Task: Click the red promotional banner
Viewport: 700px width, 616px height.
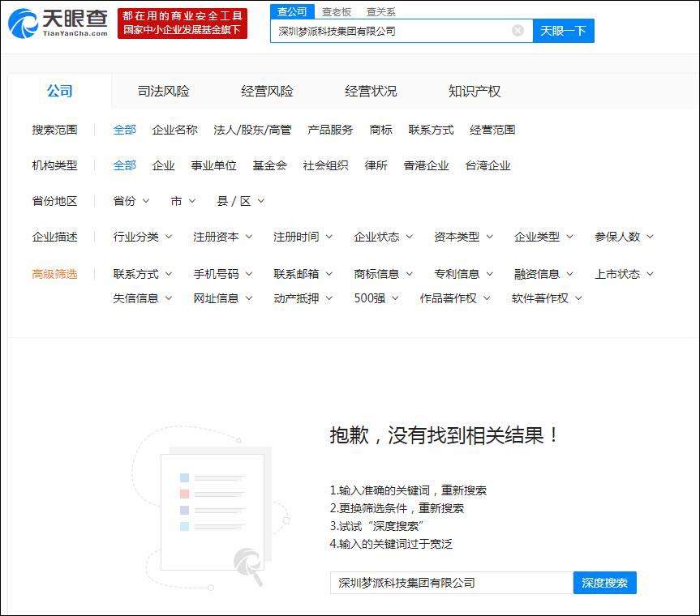Action: click(x=183, y=23)
